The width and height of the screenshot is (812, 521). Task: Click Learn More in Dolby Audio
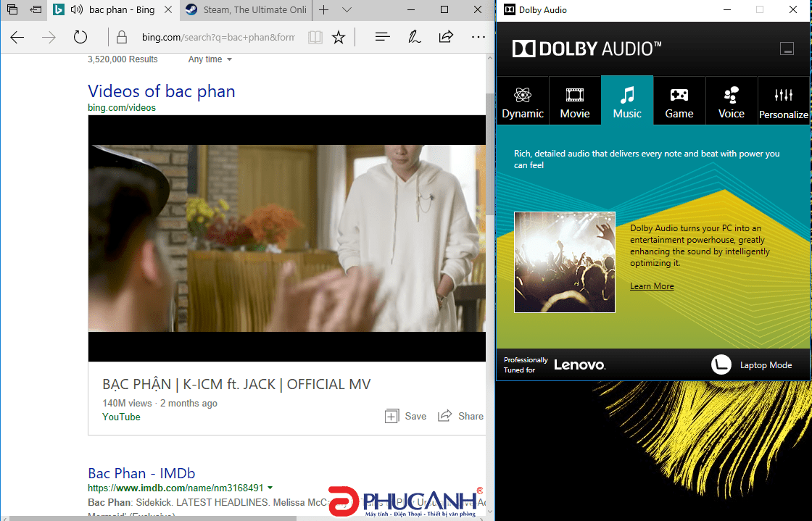(x=652, y=286)
